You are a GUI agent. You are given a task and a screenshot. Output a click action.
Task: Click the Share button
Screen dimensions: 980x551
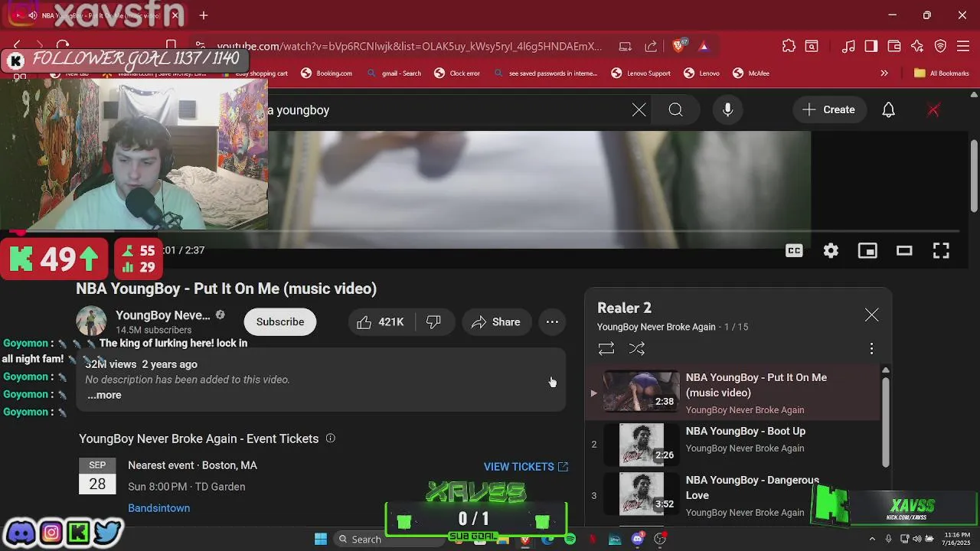496,322
